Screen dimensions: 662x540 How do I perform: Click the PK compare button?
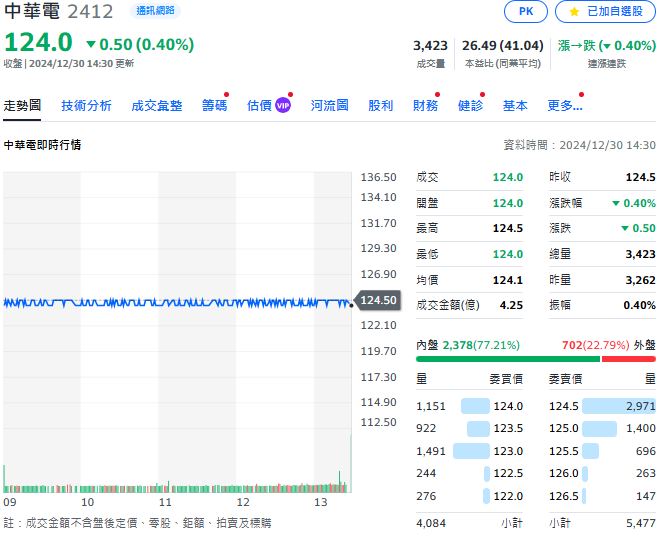(525, 11)
